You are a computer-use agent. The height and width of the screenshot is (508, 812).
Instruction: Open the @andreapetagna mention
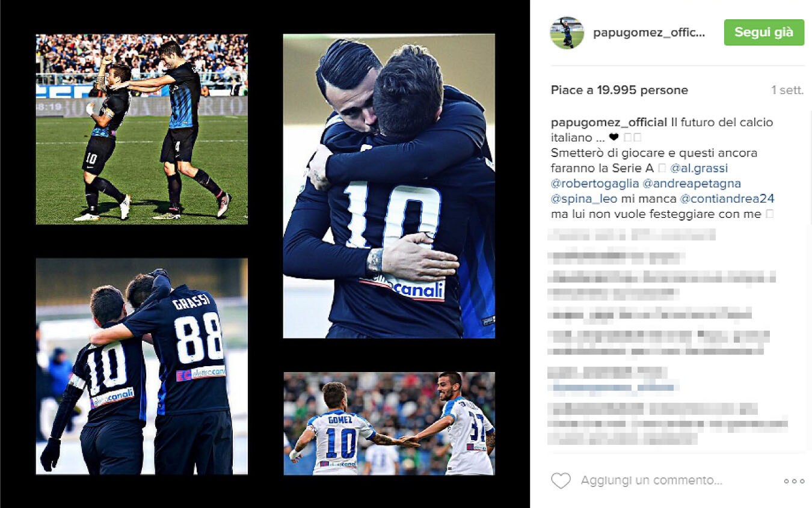click(x=692, y=183)
